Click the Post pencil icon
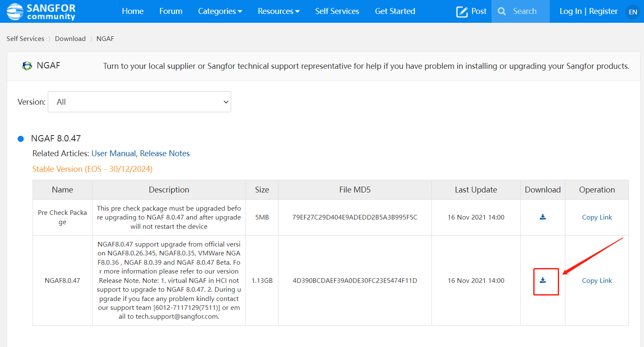Viewport: 644px width, 347px height. 462,12
